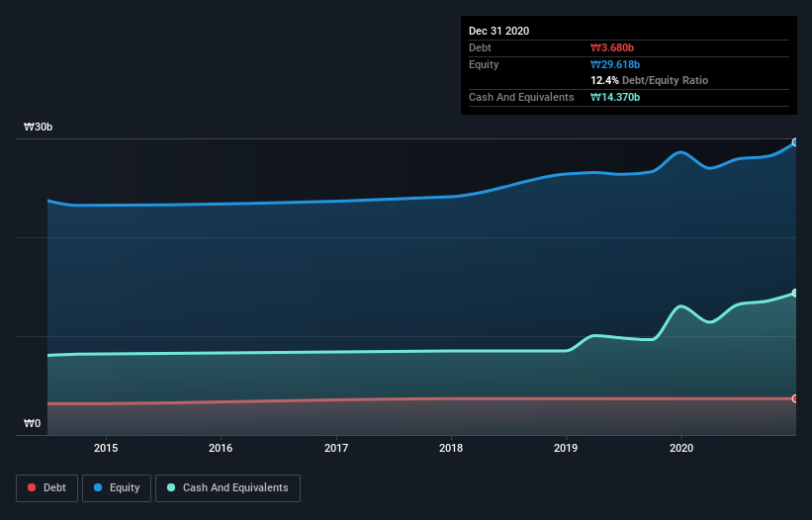Toggle the Debt legend button
Viewport: 812px width, 520px height.
[x=47, y=488]
